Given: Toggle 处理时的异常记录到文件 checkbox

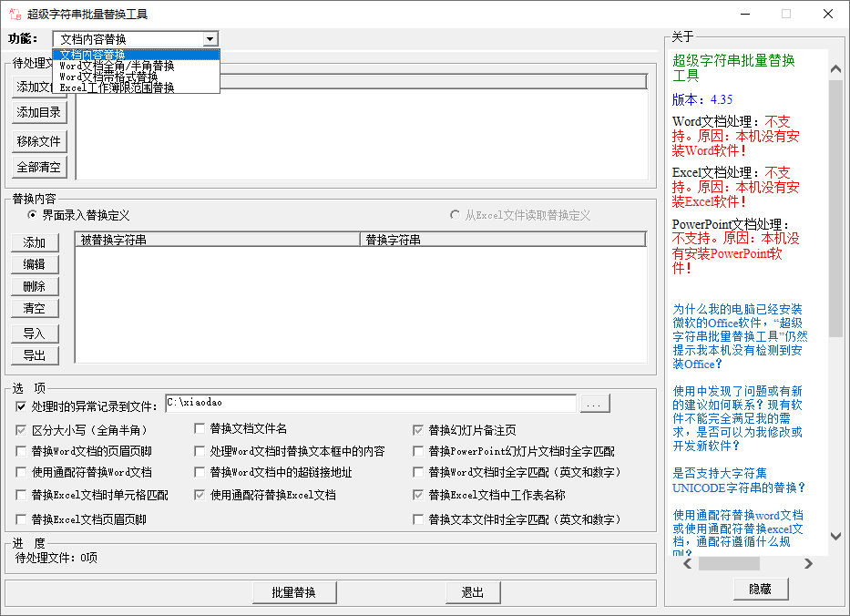Looking at the screenshot, I should (22, 404).
